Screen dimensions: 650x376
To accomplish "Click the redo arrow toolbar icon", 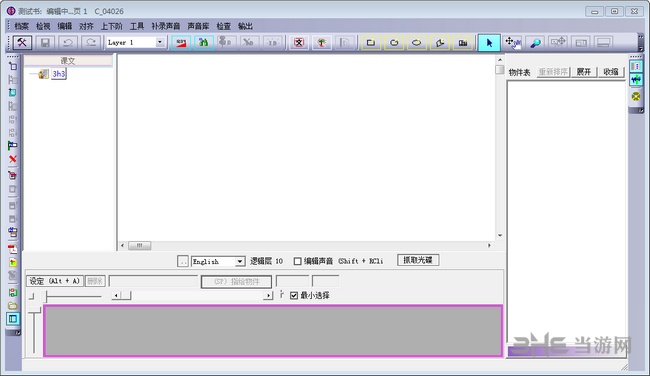I will click(x=91, y=42).
